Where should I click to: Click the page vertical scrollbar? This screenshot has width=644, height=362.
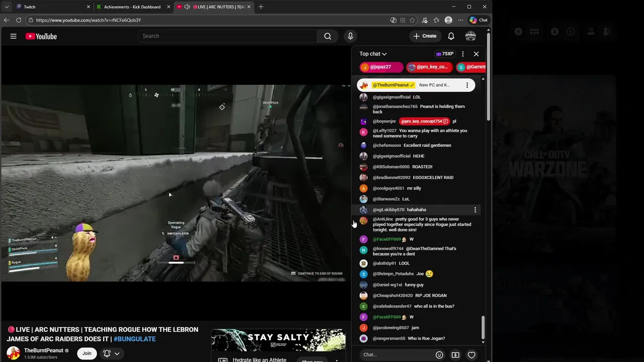489,75
